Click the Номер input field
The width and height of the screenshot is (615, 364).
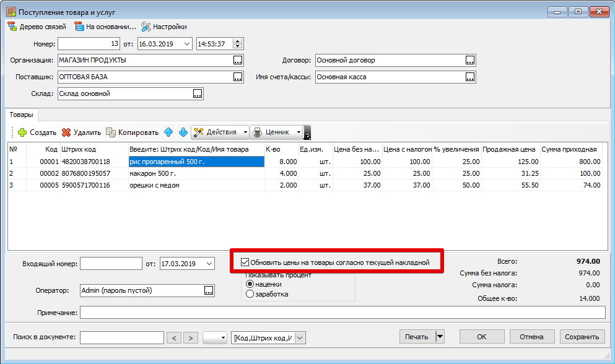tap(89, 44)
